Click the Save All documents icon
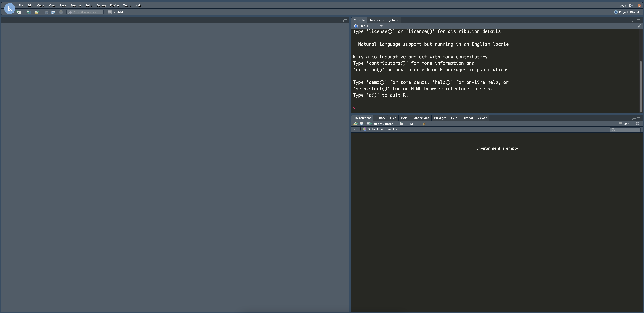Screen dimensions: 644x313 (x=53, y=12)
